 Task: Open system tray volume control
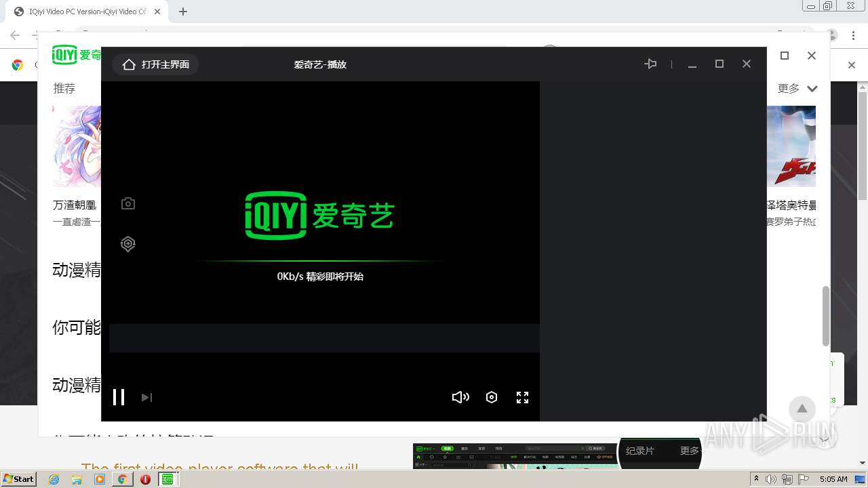pyautogui.click(x=771, y=479)
